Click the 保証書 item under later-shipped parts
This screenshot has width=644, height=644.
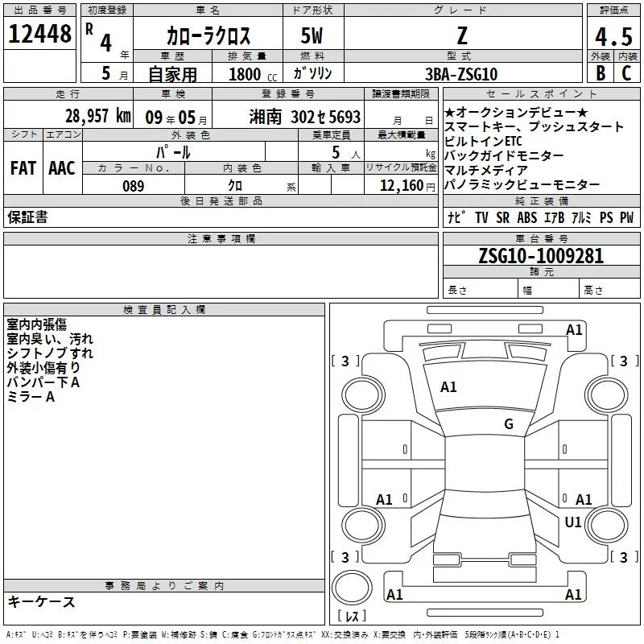pos(27,217)
